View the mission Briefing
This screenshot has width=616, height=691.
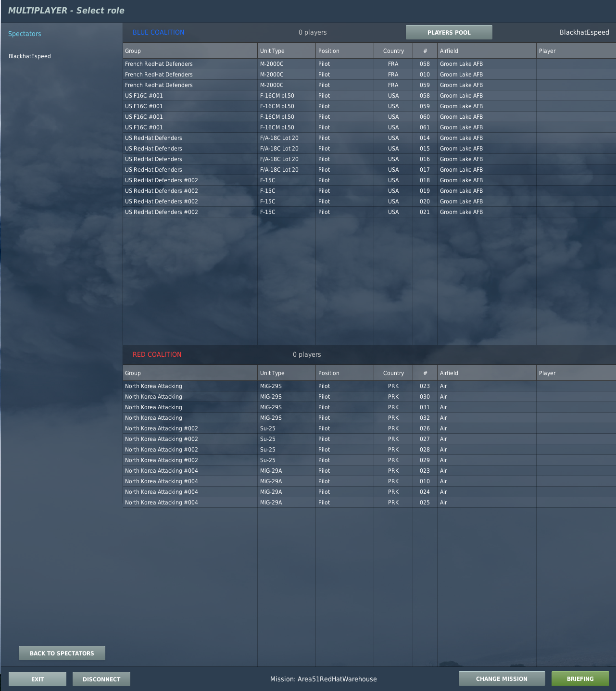[x=580, y=678]
